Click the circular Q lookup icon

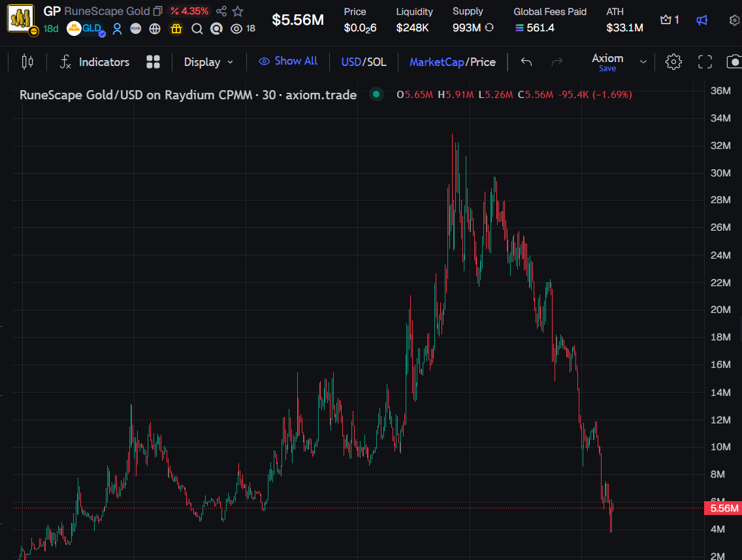tap(216, 29)
